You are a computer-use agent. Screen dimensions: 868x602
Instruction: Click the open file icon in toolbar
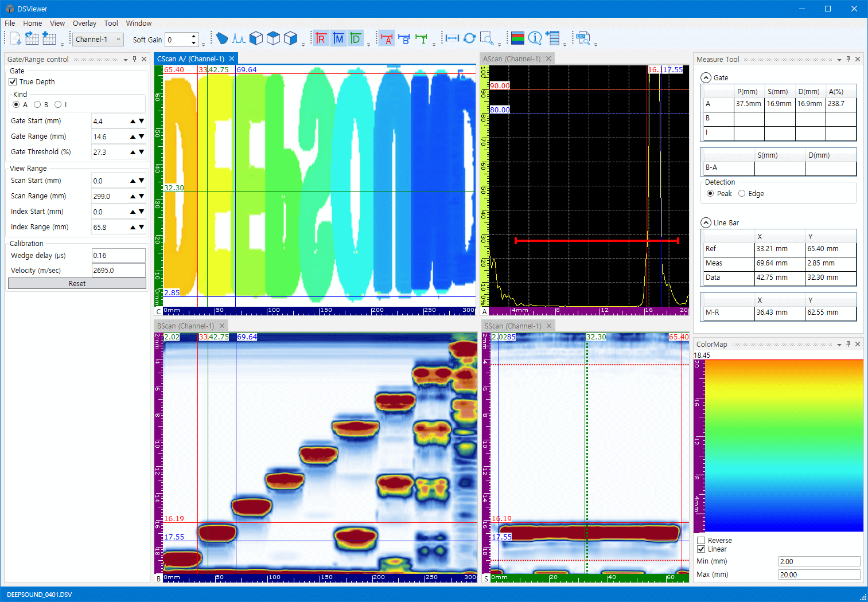coord(15,38)
